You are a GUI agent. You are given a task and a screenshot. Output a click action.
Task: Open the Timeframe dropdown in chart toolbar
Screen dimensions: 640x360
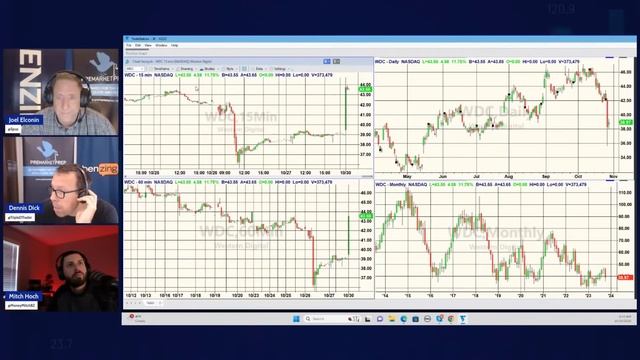(x=161, y=69)
